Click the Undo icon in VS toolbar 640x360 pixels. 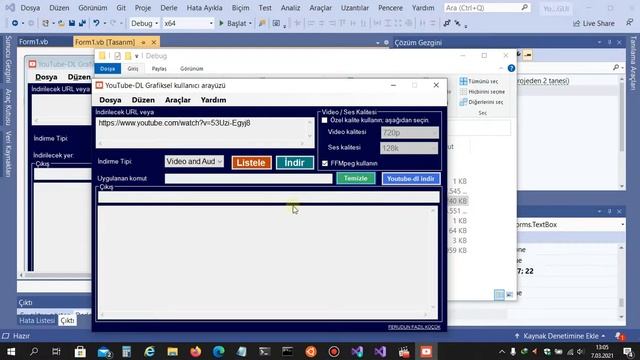click(x=96, y=23)
